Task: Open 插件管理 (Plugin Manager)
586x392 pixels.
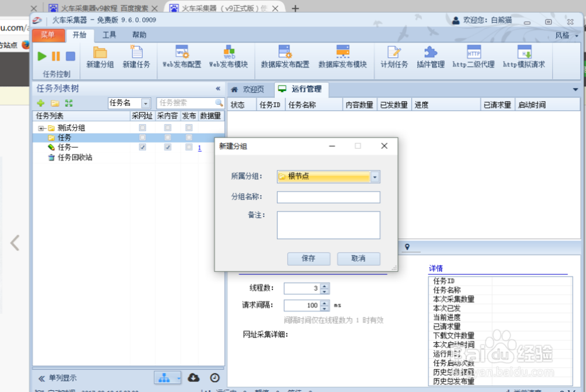Action: tap(430, 57)
